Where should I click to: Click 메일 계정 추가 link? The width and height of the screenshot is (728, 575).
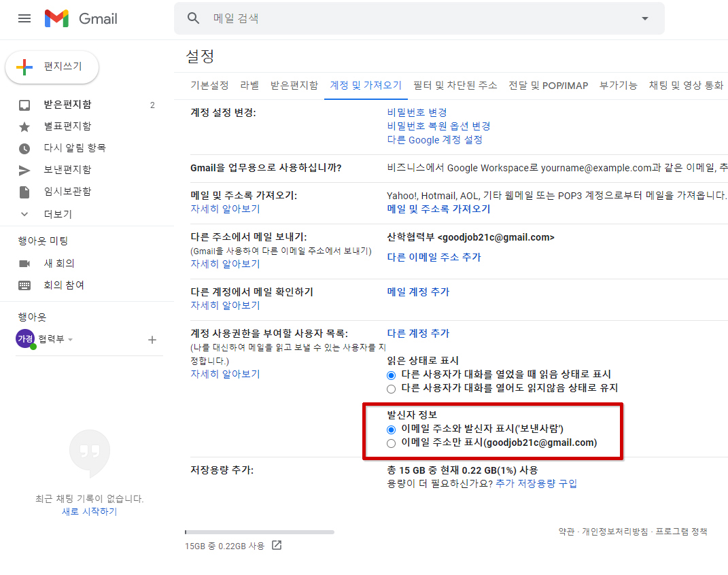point(418,292)
